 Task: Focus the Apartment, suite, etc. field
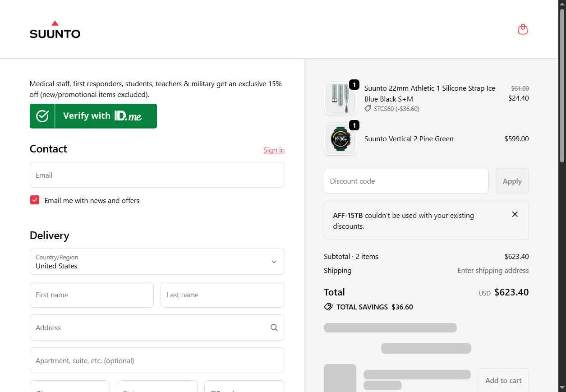[x=157, y=360]
